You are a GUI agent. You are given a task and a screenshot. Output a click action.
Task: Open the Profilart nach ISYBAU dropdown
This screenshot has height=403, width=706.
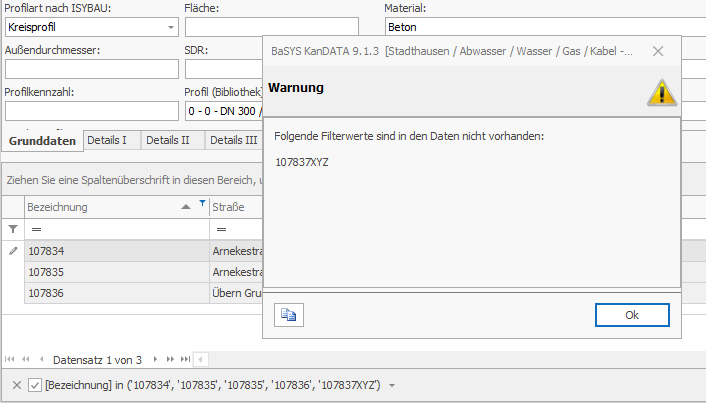[171, 26]
